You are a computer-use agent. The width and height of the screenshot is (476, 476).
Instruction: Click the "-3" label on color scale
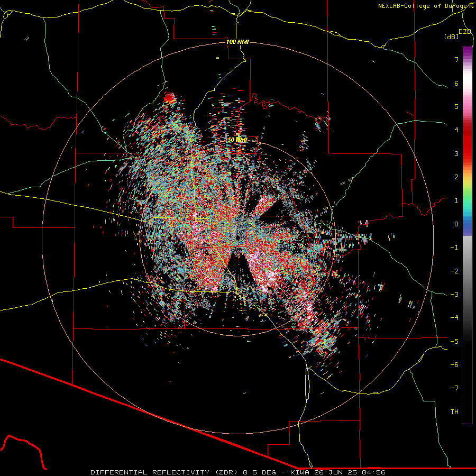tap(454, 295)
